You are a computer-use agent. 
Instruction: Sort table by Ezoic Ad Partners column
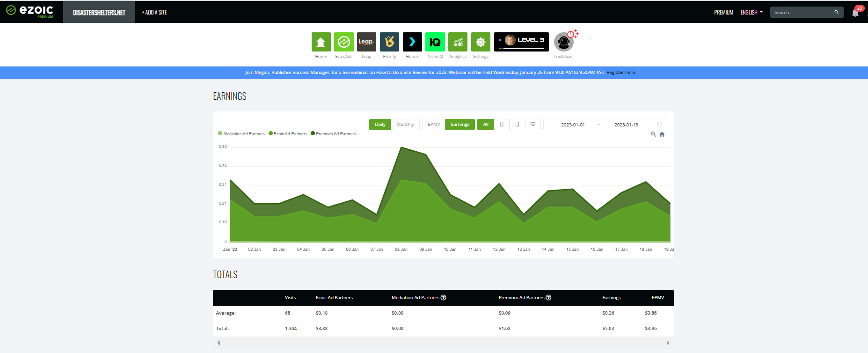[x=334, y=298]
